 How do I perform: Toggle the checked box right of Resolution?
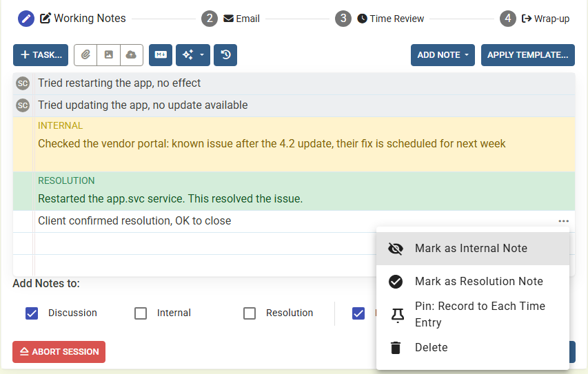click(358, 313)
